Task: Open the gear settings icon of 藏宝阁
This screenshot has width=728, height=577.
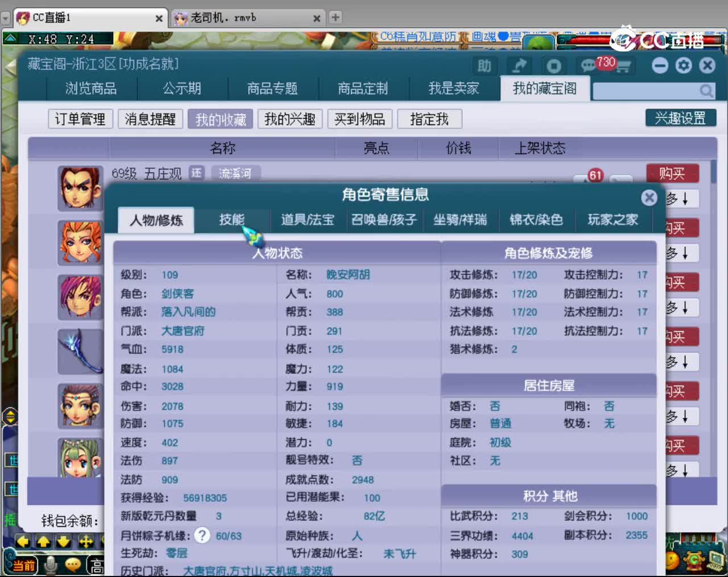Action: pos(684,65)
